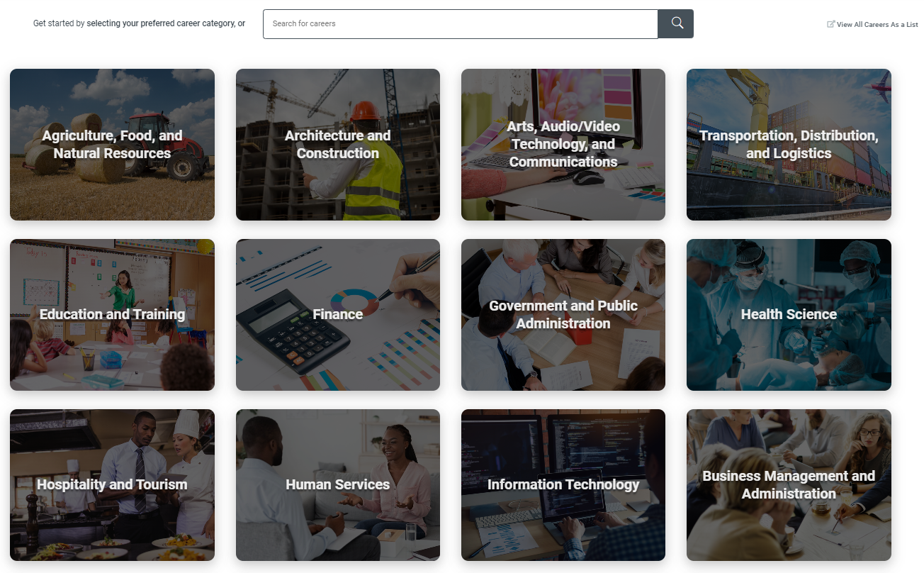This screenshot has width=924, height=573.
Task: Choose Business Management and Administration card
Action: point(789,485)
